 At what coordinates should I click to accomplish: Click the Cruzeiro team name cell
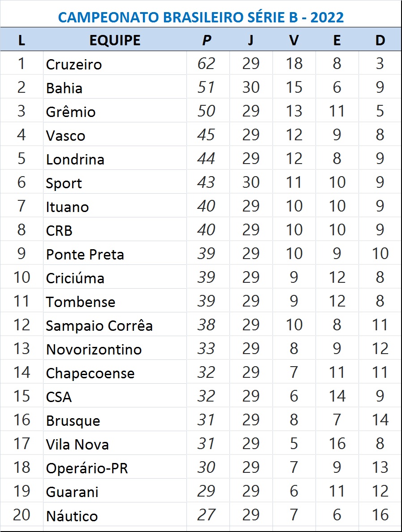coord(115,64)
